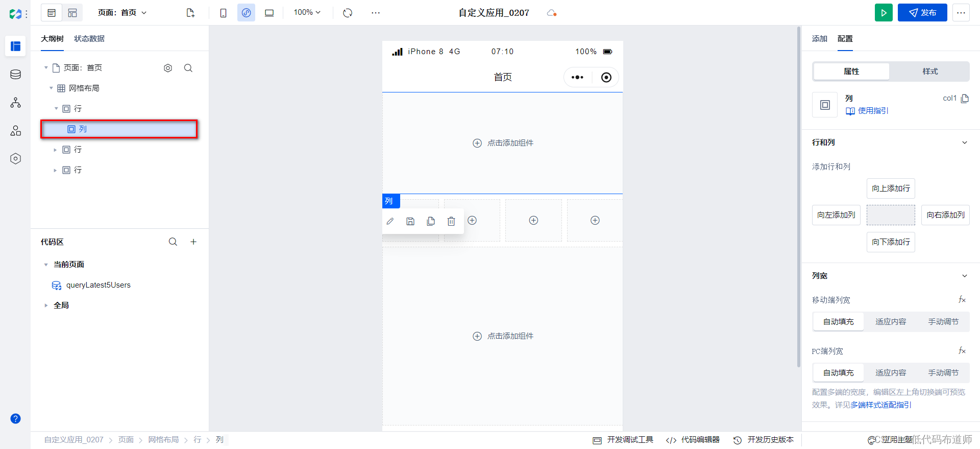Open the 多端样式适配指引 link

click(x=881, y=405)
